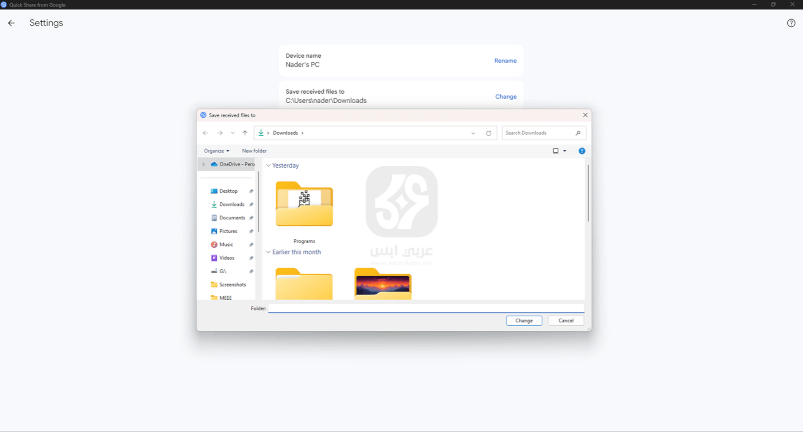Click the Cancel button
803x432 pixels.
coord(565,320)
